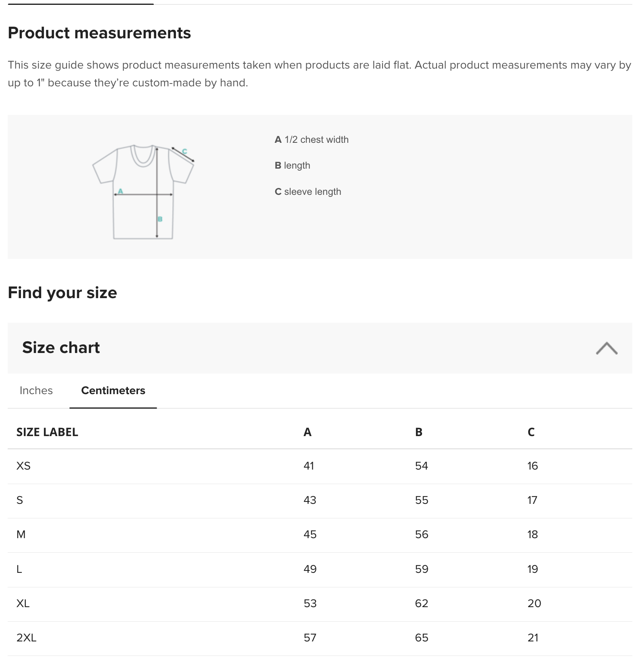The image size is (644, 662).
Task: Click the 'sleeve length' legend entry
Action: 308,192
